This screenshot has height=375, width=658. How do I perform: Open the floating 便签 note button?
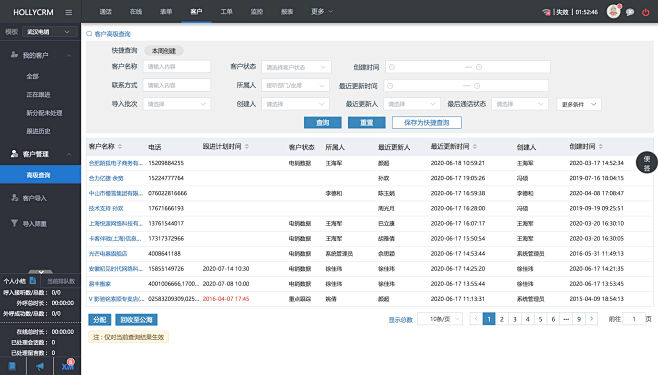647,162
